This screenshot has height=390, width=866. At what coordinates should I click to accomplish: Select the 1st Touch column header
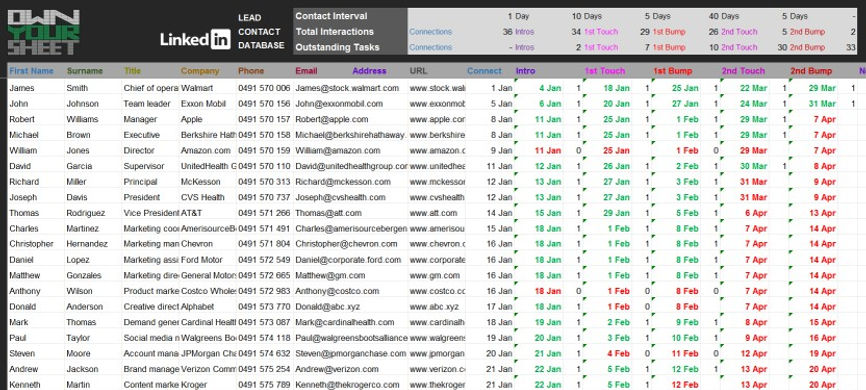click(x=605, y=71)
